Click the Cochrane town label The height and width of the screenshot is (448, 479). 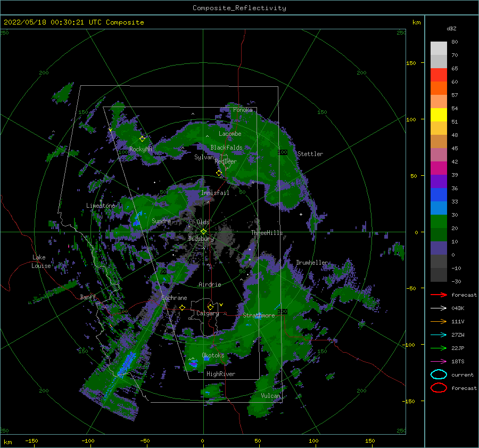coord(174,298)
